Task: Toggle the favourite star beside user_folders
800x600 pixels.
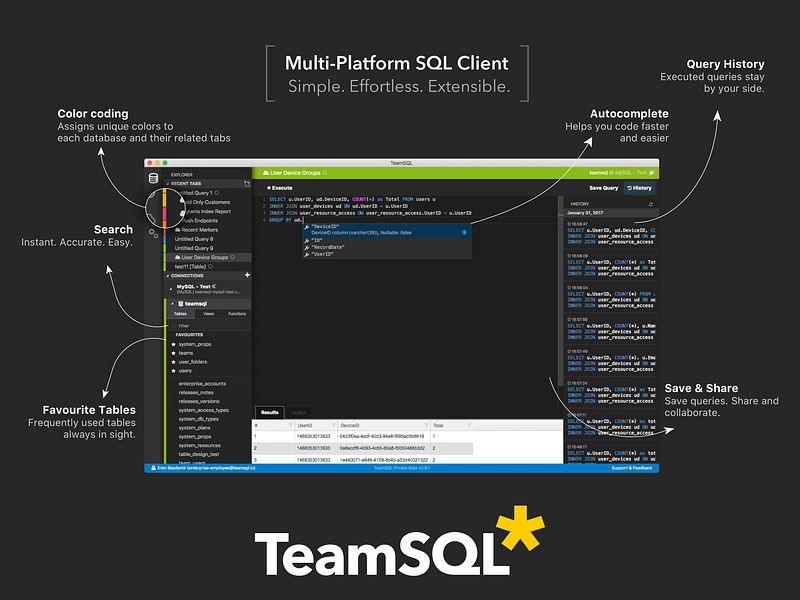Action: (173, 360)
